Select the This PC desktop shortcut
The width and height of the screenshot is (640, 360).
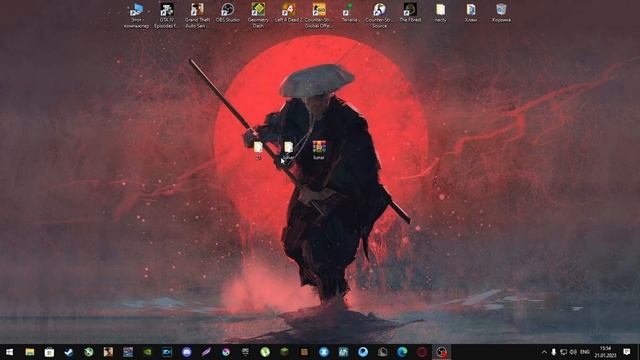click(x=136, y=16)
